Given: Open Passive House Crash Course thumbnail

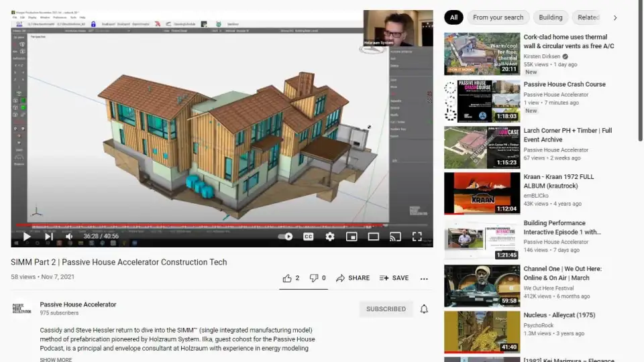Looking at the screenshot, I should (x=482, y=101).
